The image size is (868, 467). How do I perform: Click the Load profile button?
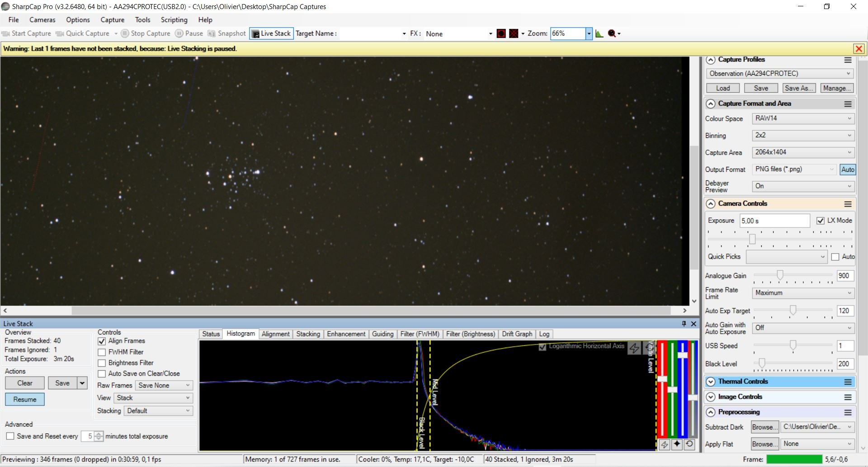coord(722,88)
